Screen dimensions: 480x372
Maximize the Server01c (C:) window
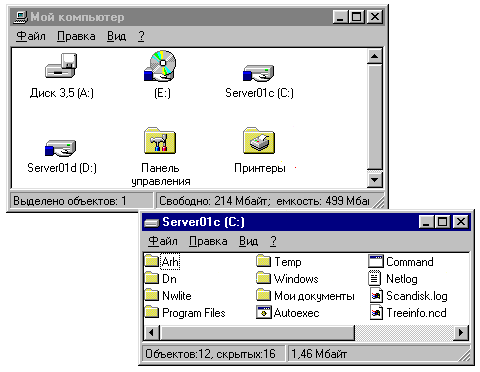[442, 221]
